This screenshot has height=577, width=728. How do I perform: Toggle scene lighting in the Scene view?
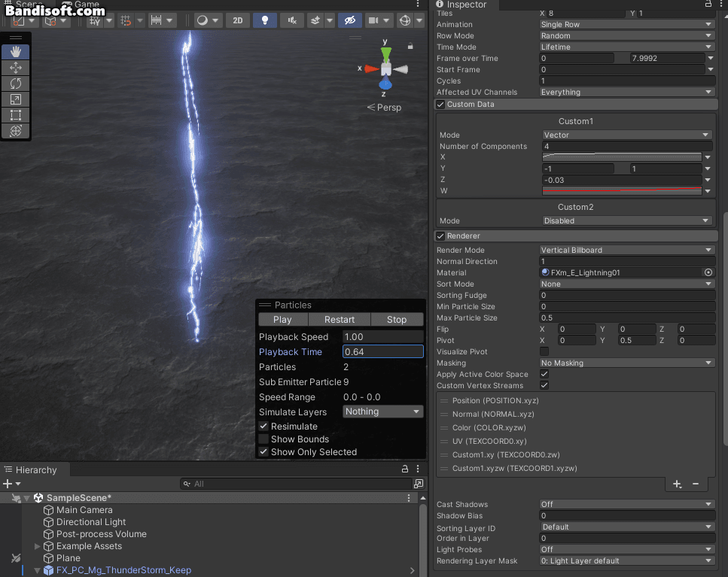(265, 20)
